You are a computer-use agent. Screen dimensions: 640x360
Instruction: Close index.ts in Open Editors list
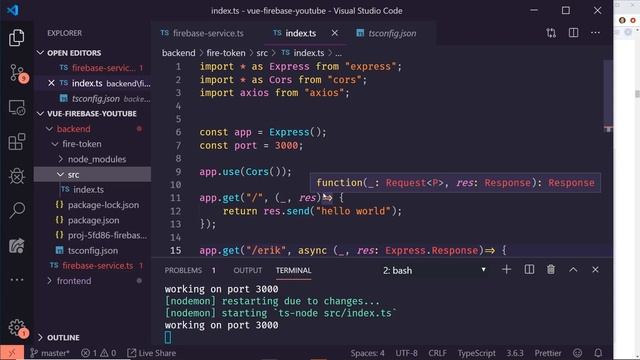51,83
